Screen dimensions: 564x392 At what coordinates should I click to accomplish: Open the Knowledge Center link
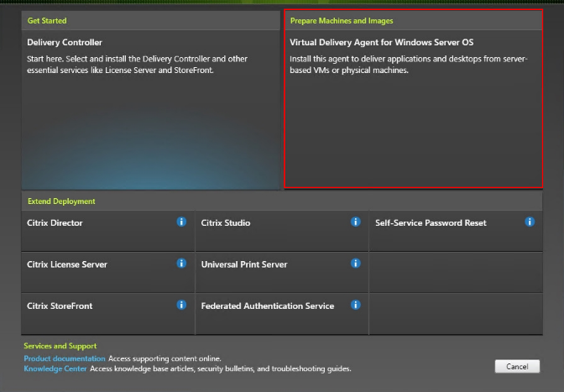pos(55,368)
